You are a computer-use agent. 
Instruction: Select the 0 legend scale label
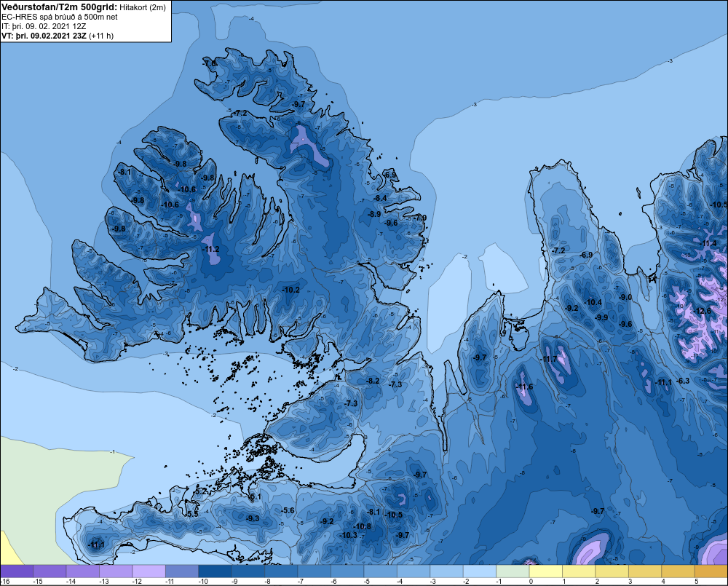(531, 582)
